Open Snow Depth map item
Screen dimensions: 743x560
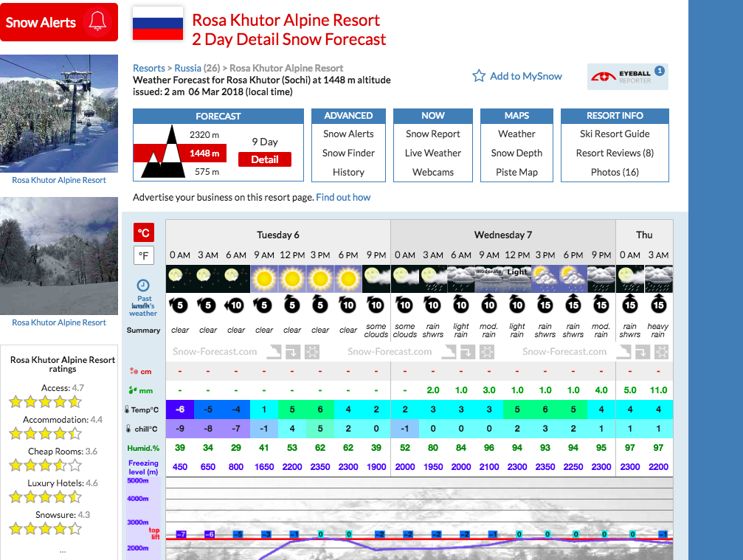pyautogui.click(x=516, y=153)
